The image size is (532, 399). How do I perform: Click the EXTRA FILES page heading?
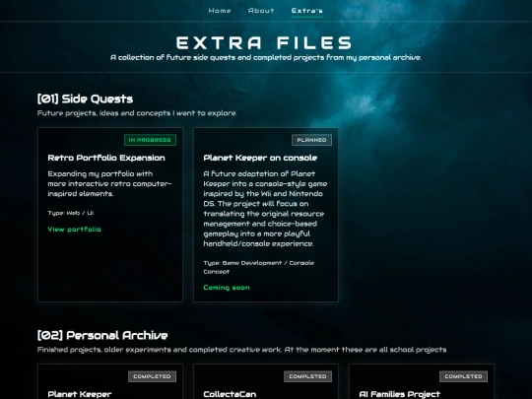coord(264,42)
